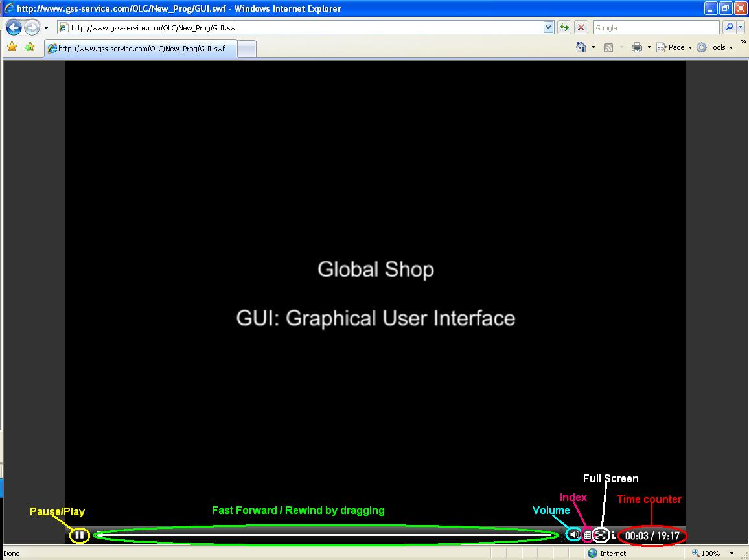
Task: Open the Tools menu
Action: click(715, 47)
